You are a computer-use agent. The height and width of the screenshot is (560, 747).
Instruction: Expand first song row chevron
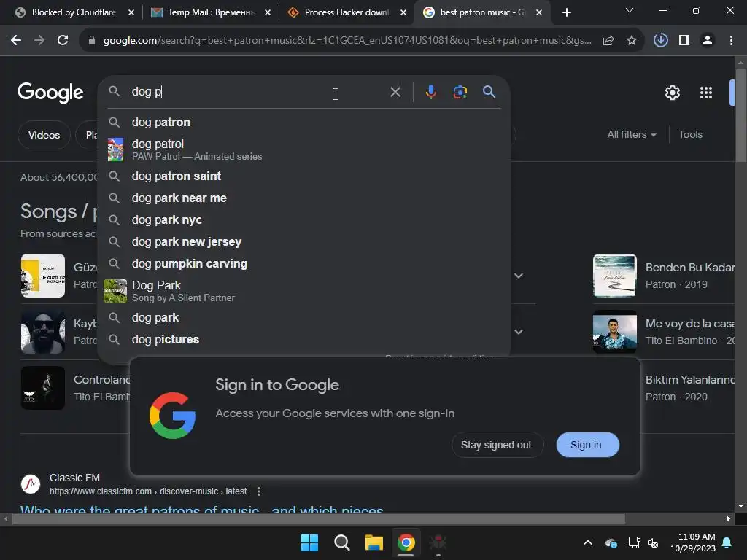519,276
